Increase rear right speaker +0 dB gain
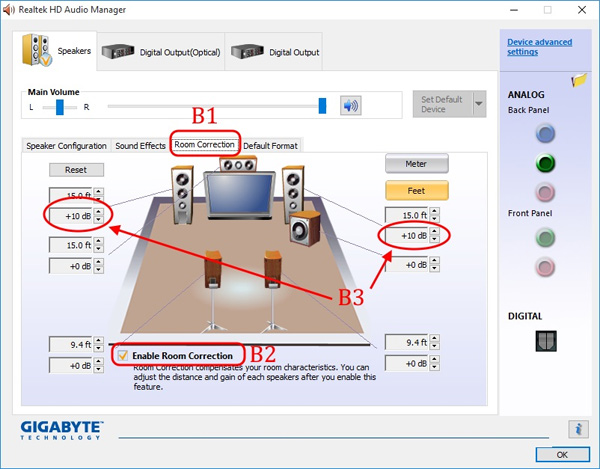Image resolution: width=600 pixels, height=469 pixels. point(434,360)
